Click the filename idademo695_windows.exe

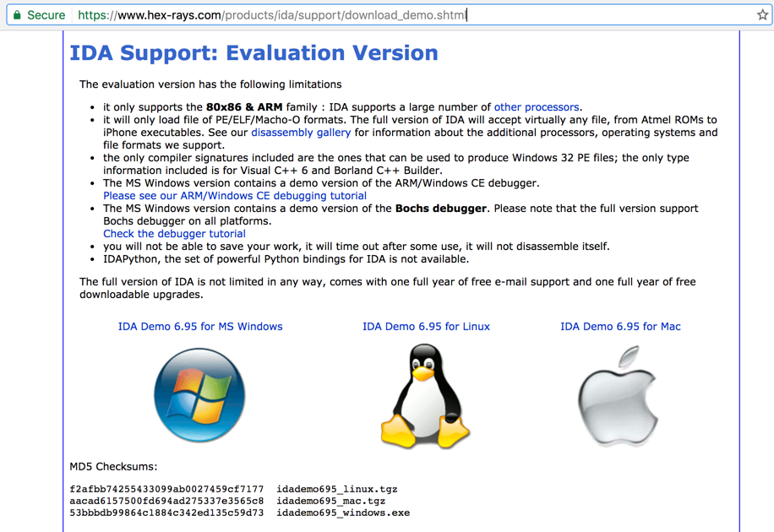pyautogui.click(x=343, y=513)
